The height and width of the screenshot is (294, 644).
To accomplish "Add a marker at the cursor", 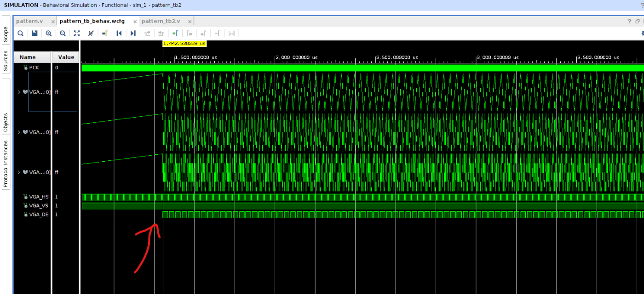I will coord(175,33).
